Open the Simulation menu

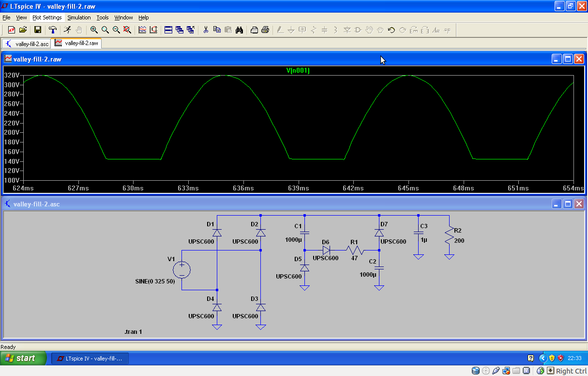click(79, 17)
